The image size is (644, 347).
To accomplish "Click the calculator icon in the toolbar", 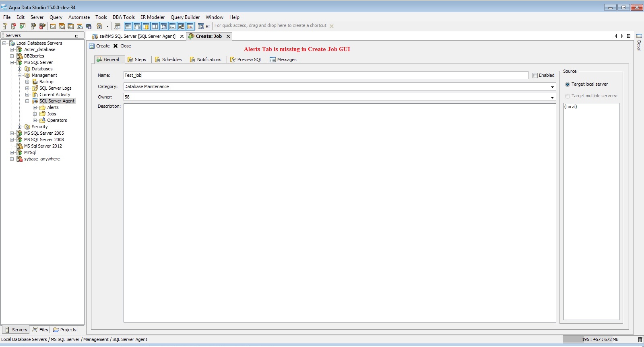I will point(117,26).
